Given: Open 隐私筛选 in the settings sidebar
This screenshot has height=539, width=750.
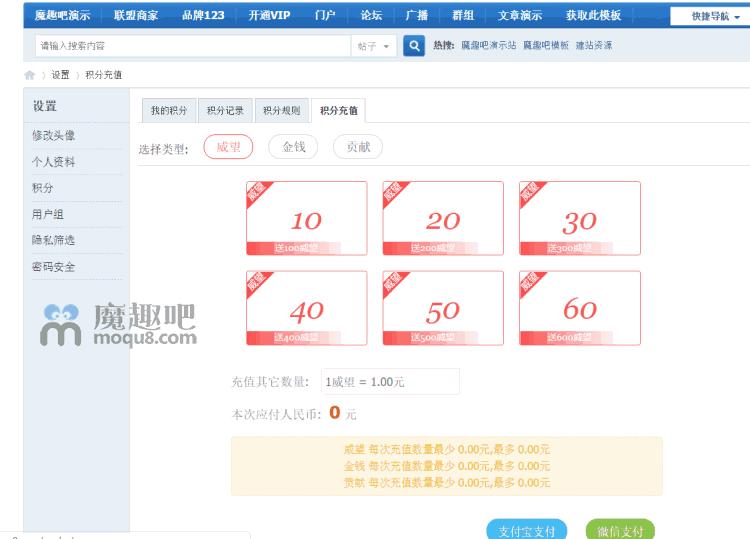Looking at the screenshot, I should 53,240.
